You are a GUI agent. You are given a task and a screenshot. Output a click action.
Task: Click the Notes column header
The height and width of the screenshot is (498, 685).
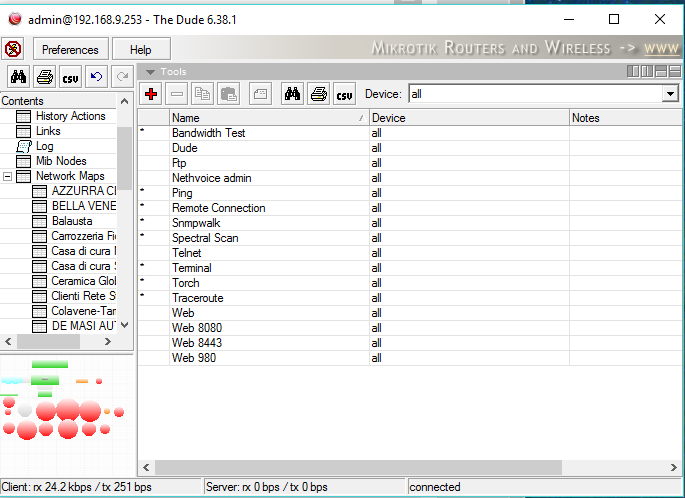626,118
